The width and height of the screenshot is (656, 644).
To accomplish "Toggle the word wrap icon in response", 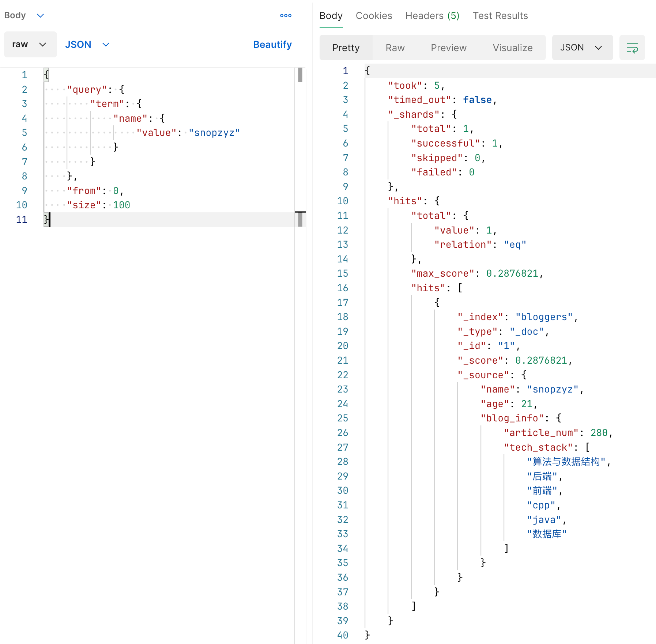I will (x=632, y=48).
